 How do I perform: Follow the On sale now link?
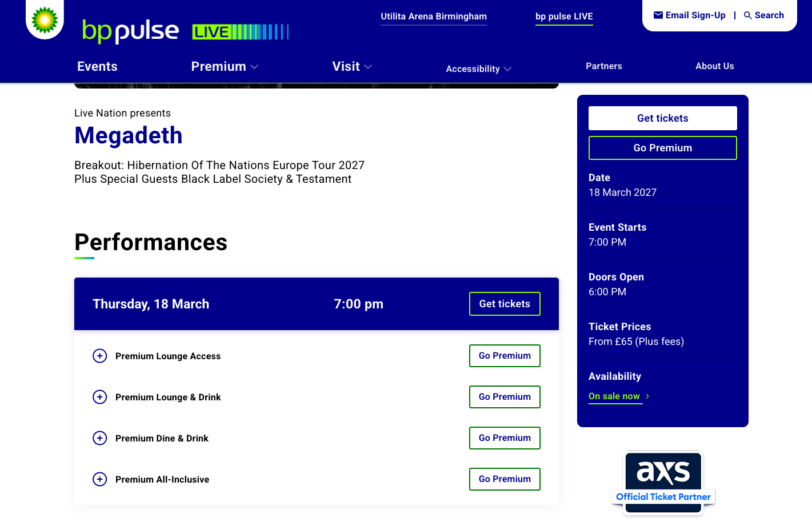[x=614, y=396]
